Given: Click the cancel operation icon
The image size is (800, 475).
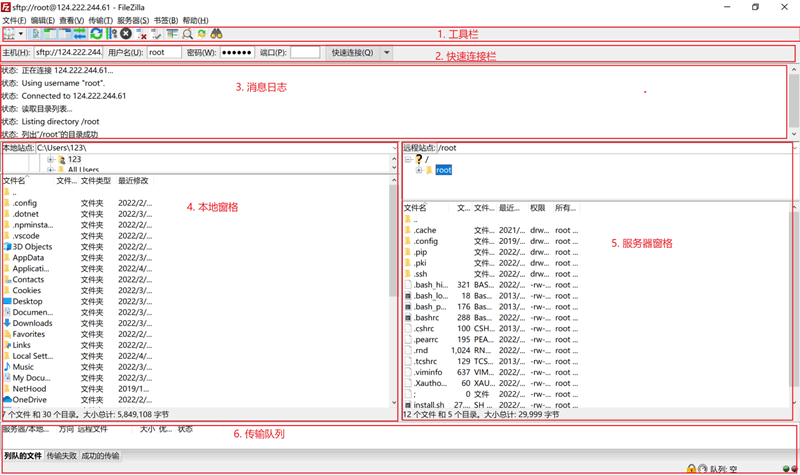Looking at the screenshot, I should 126,34.
